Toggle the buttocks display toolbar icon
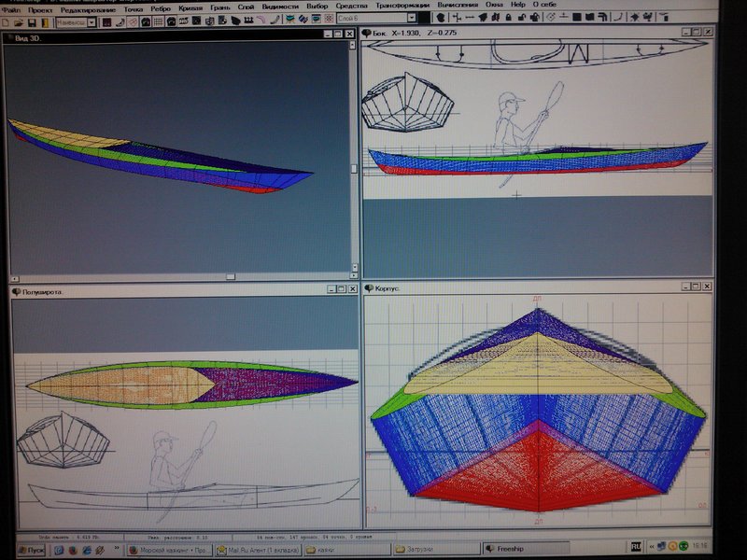The width and height of the screenshot is (747, 560). click(183, 22)
